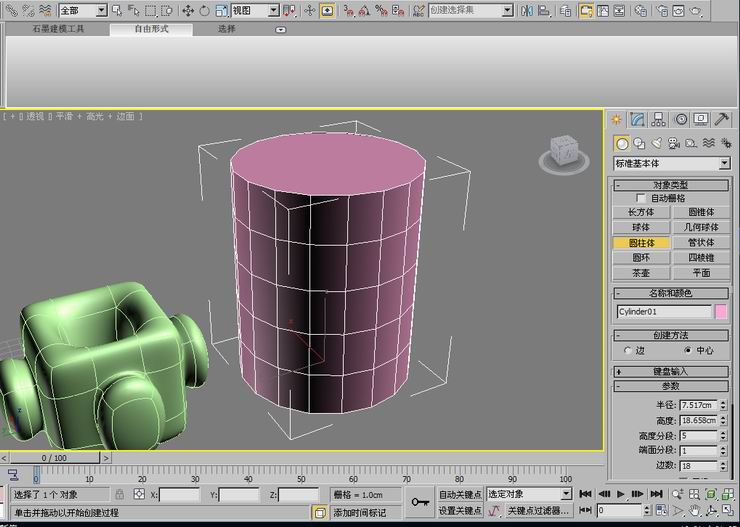
Task: Open the Create panel tab (star icon)
Action: pos(617,119)
